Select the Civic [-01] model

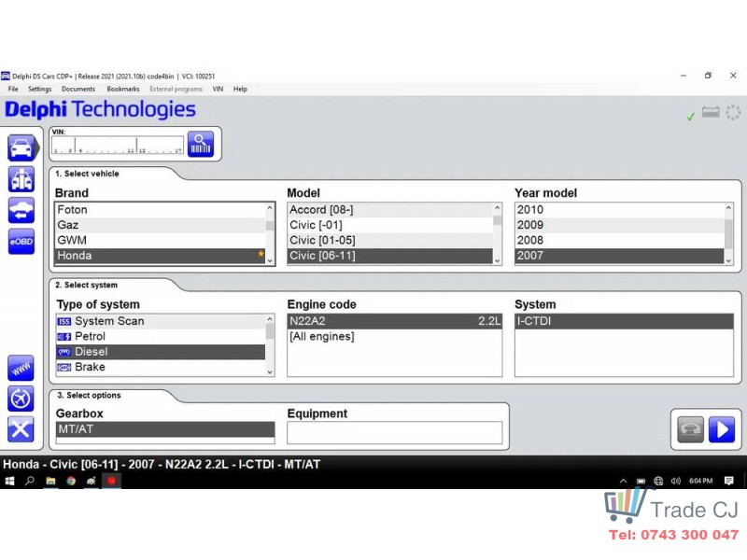[390, 225]
